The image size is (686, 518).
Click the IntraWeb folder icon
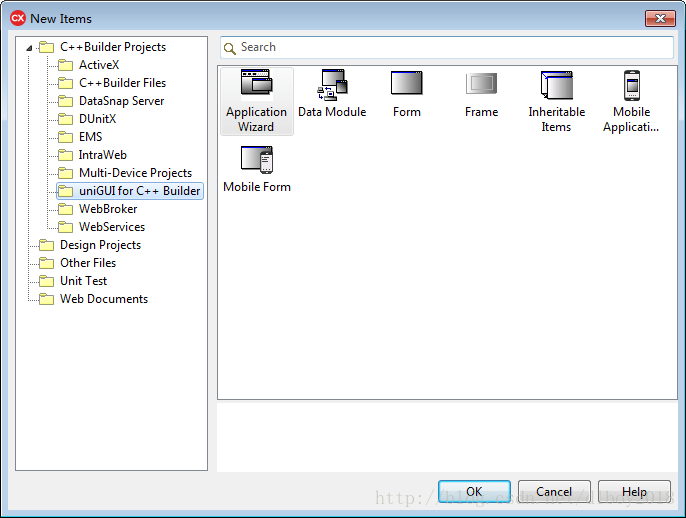tap(66, 155)
